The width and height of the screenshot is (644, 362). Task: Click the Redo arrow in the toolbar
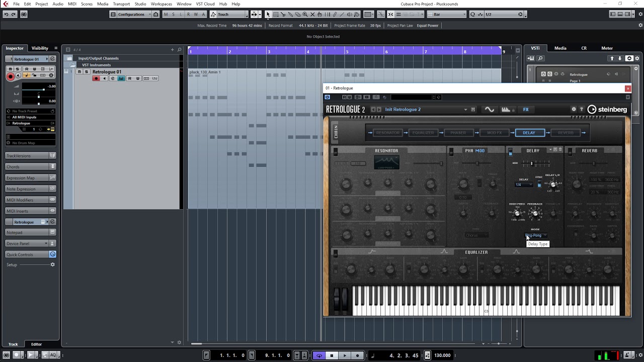pos(15,14)
